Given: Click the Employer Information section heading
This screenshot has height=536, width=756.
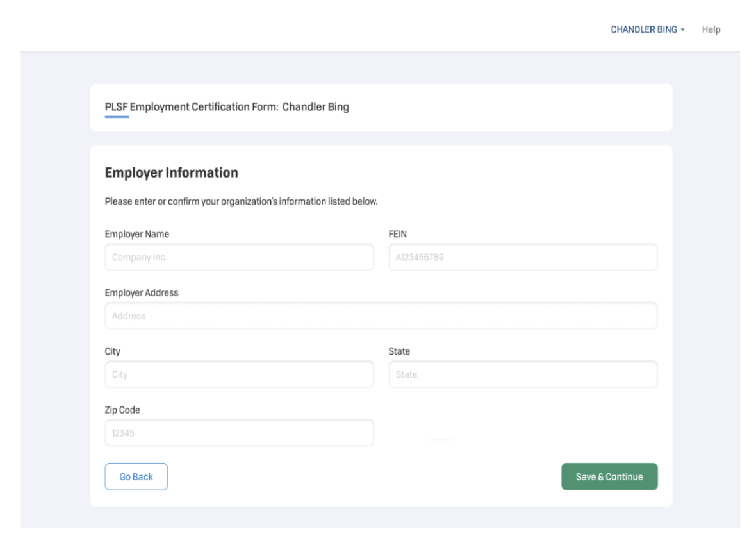Looking at the screenshot, I should 171,172.
